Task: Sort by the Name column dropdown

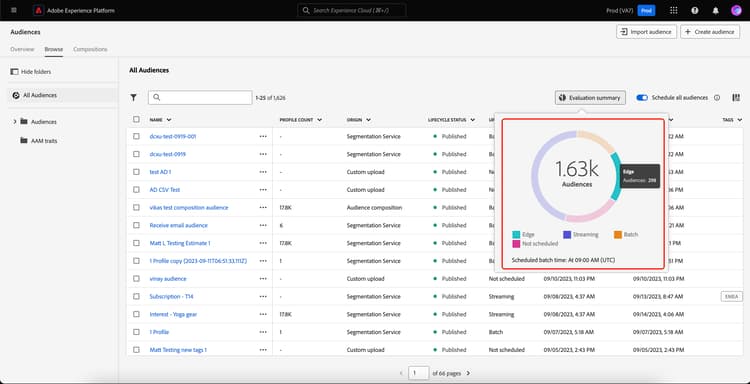Action: coord(169,120)
